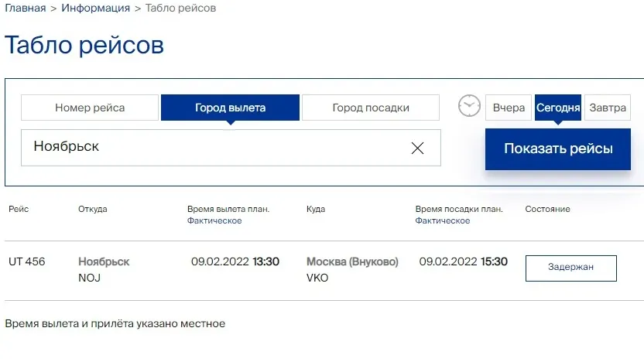Image resolution: width=644 pixels, height=362 pixels.
Task: Click the arrival time 09.02.2022 15:30
Action: 464,261
